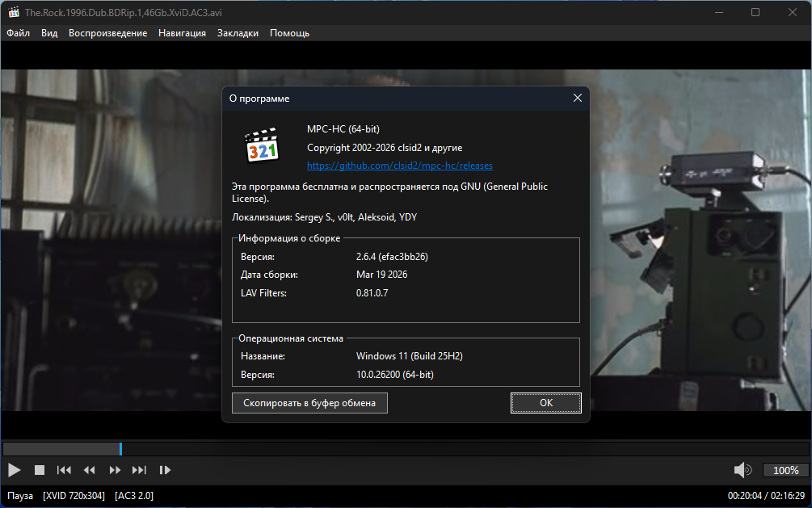The width and height of the screenshot is (812, 508).
Task: Open the Закладки menu
Action: [x=238, y=33]
